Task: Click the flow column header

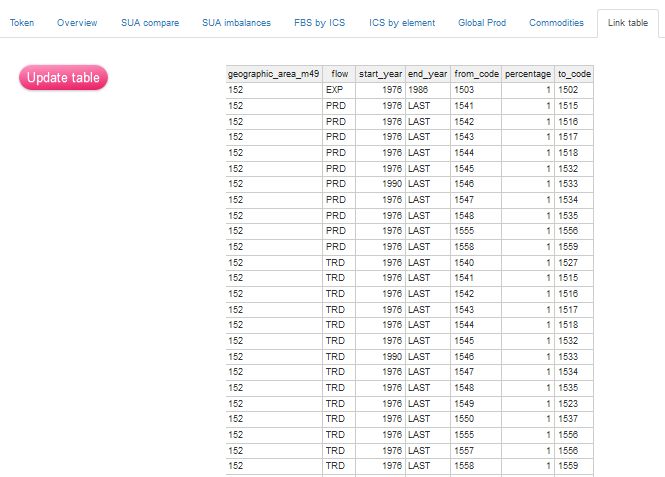Action: pos(339,74)
